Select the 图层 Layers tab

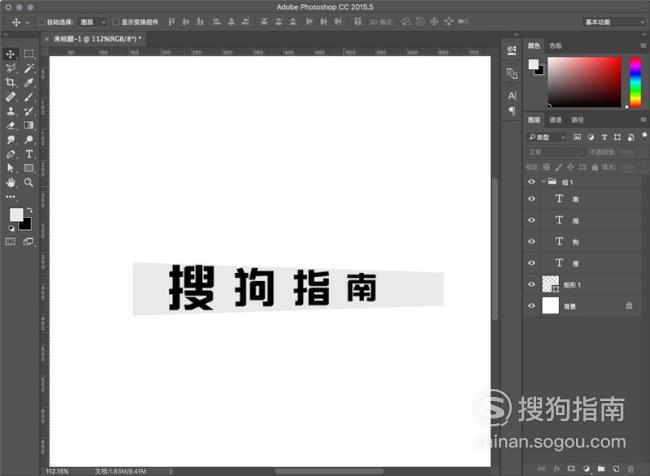(534, 120)
